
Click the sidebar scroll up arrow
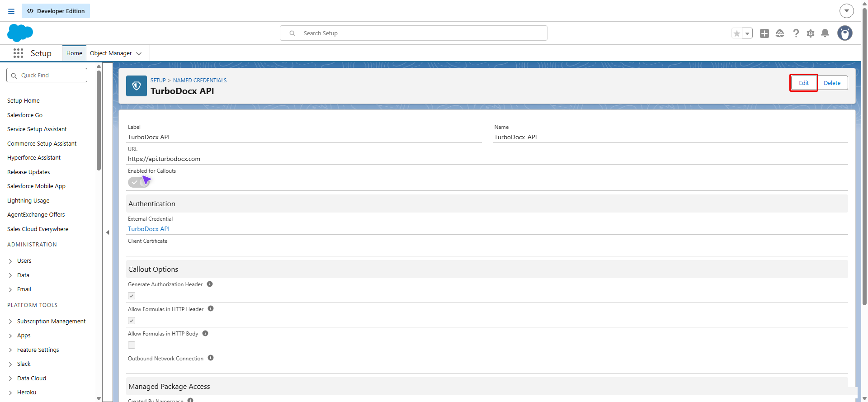point(99,66)
